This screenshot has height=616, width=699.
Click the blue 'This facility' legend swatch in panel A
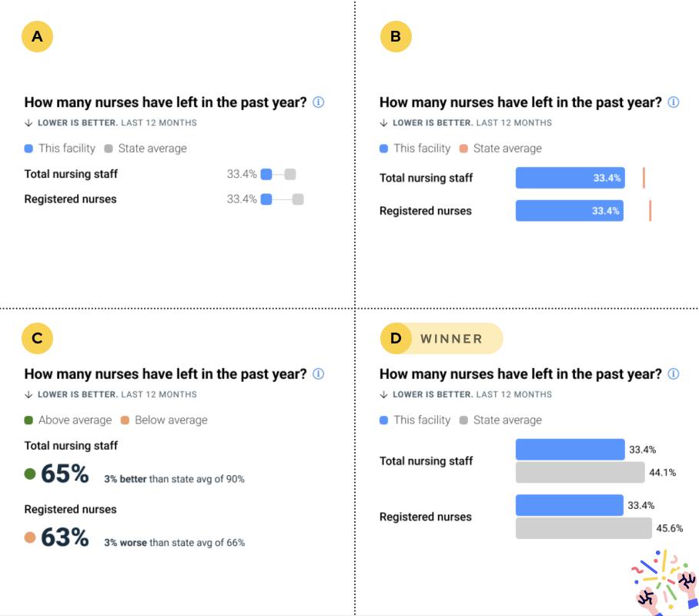pos(28,149)
